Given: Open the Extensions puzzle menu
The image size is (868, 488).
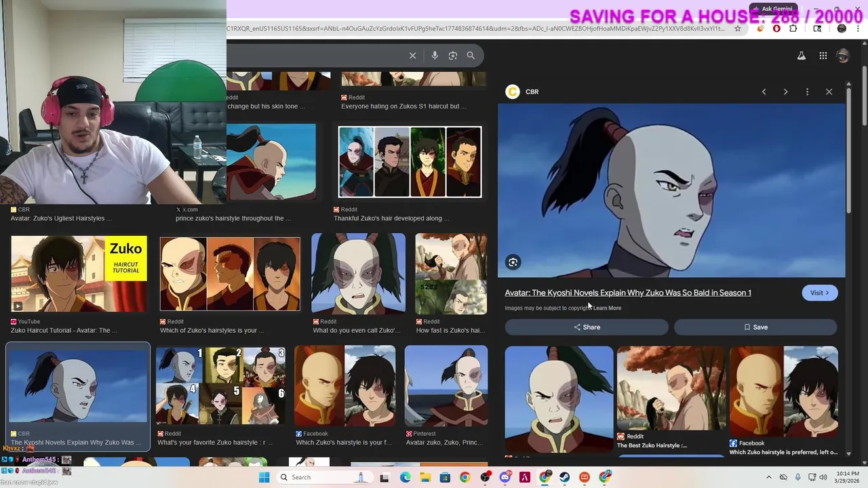Looking at the screenshot, I should [793, 28].
